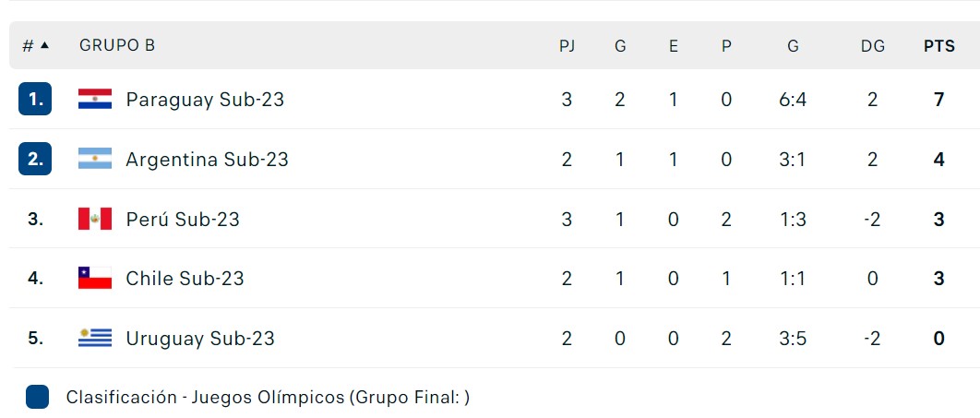The image size is (980, 418).
Task: Click the blue rank 2 badge
Action: click(x=35, y=159)
